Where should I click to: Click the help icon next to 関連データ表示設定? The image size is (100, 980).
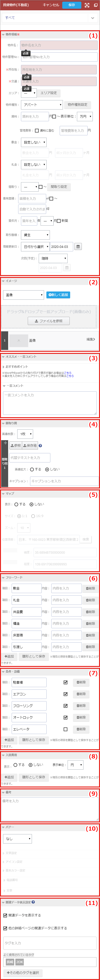[33, 902]
